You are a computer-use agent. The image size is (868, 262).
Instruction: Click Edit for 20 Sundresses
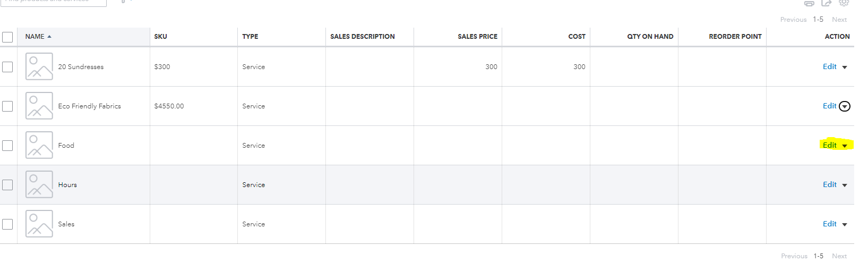(x=829, y=66)
